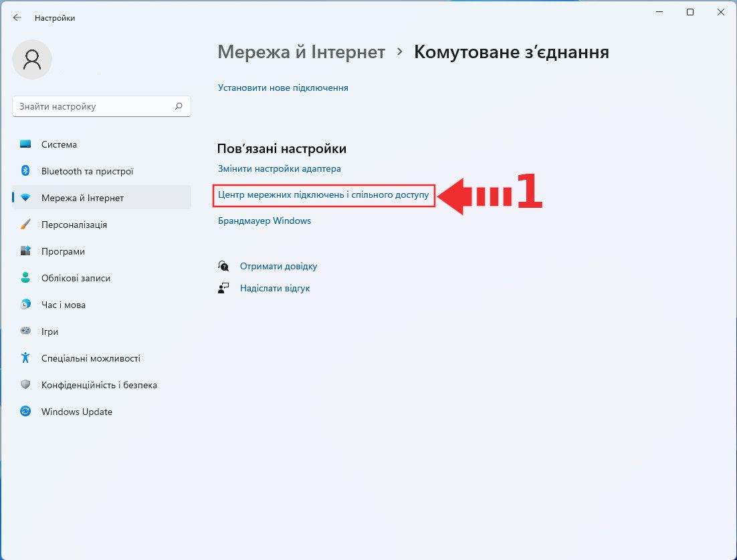Click the Конфіденційність shield icon
737x560 pixels.
click(x=25, y=384)
